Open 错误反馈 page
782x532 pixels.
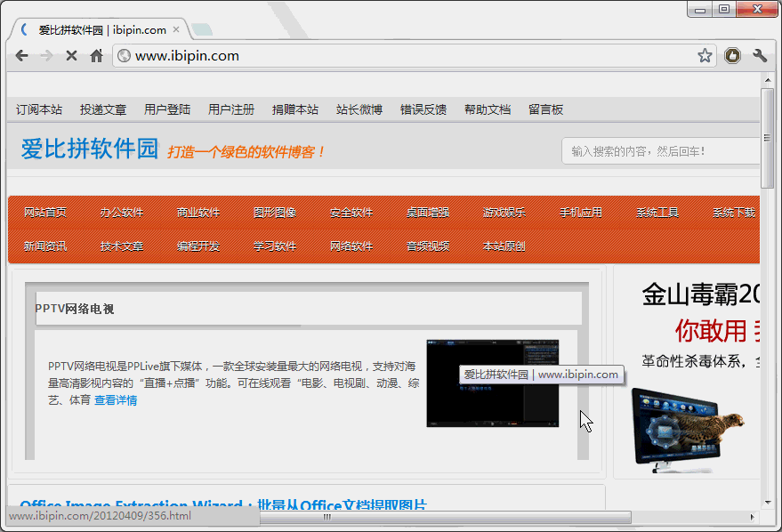point(423,109)
